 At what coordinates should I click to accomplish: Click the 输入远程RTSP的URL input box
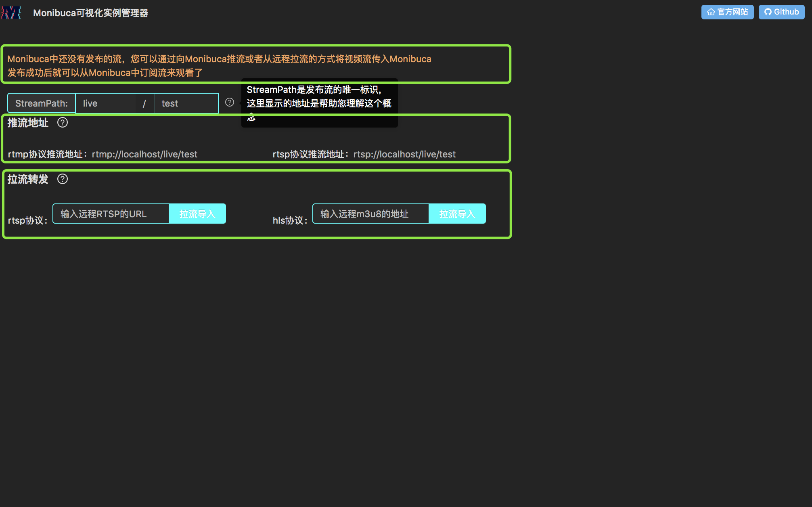(x=111, y=214)
